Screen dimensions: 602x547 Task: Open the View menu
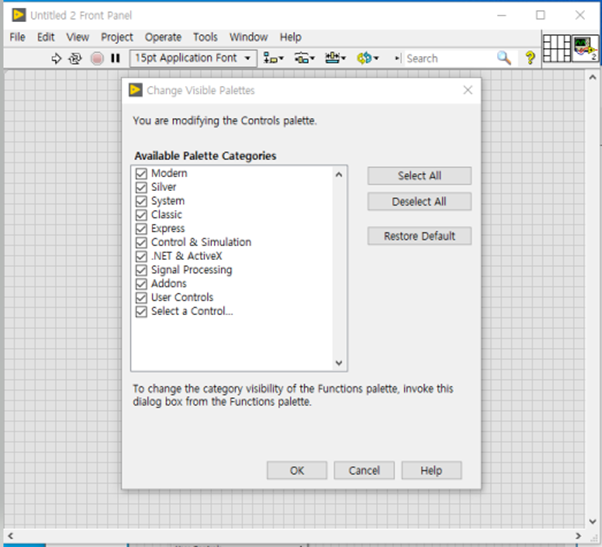[78, 37]
